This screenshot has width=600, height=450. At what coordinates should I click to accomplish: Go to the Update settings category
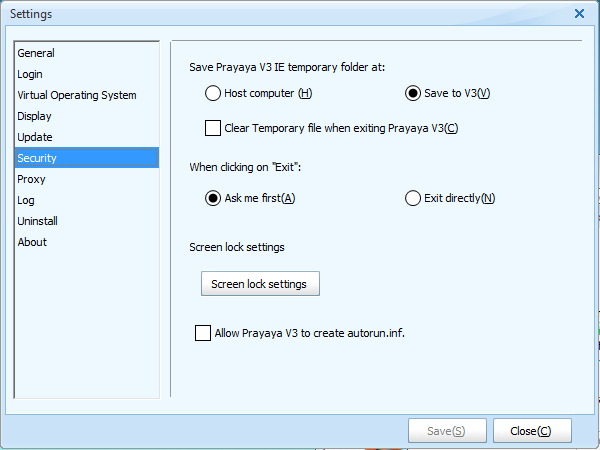[87, 137]
